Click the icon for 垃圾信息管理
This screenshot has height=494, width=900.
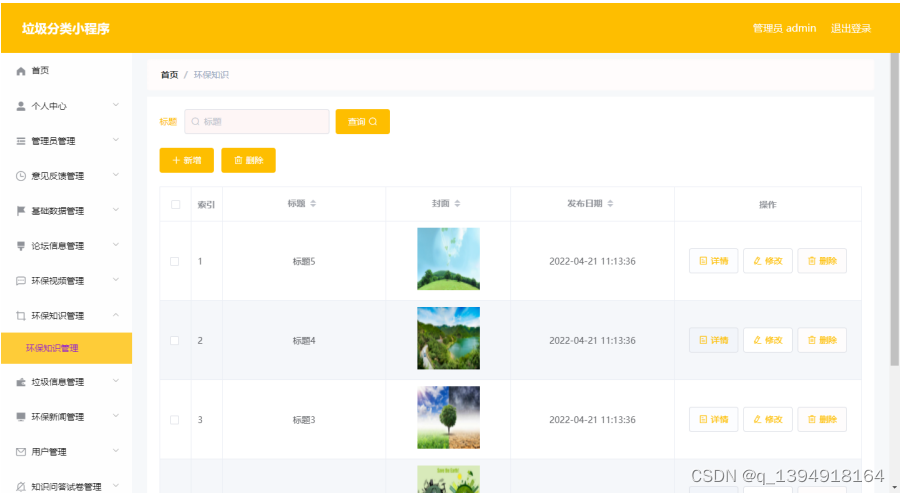21,382
